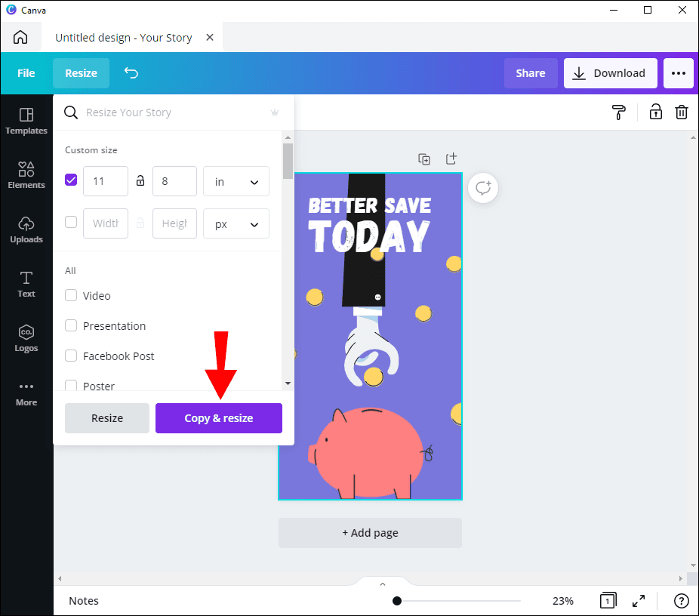Image resolution: width=699 pixels, height=616 pixels.
Task: Open the Text panel
Action: (x=26, y=285)
